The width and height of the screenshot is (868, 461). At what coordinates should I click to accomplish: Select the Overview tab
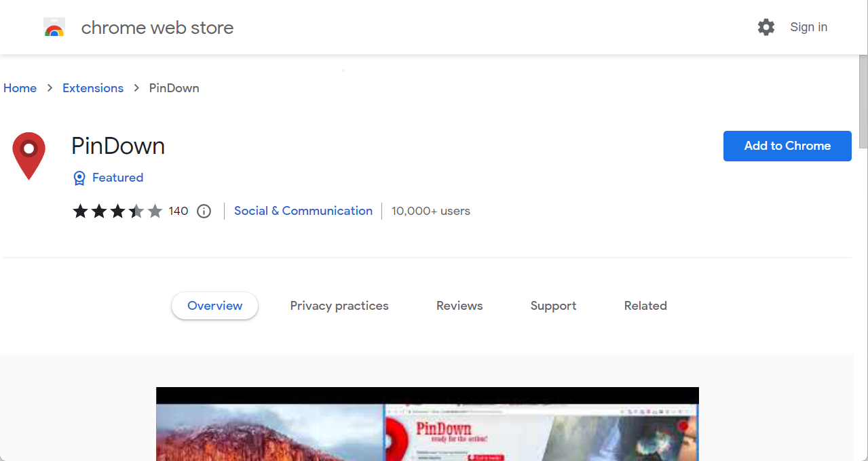tap(214, 306)
